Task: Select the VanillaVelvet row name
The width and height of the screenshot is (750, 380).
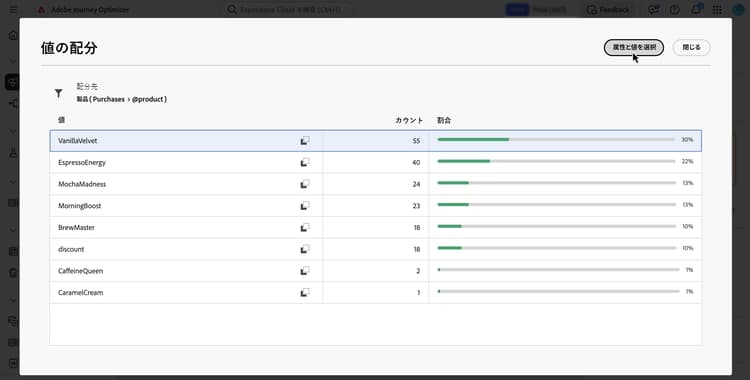Action: point(77,141)
